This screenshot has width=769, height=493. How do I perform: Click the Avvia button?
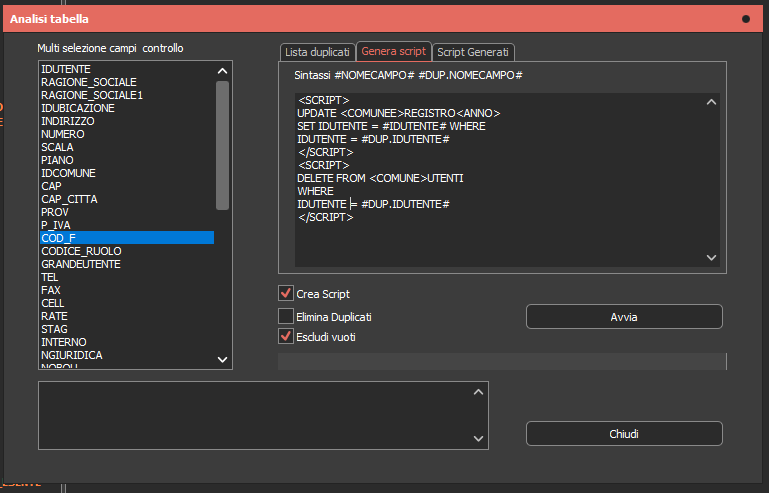[624, 317]
